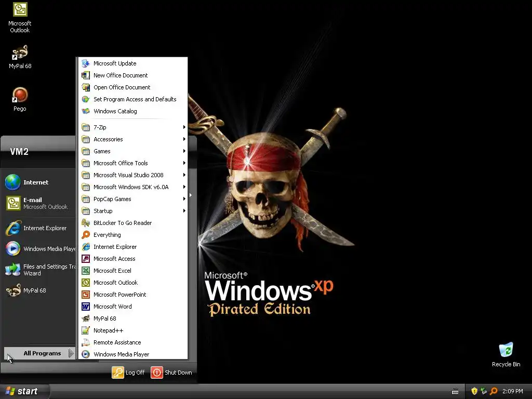Click the New Office Document icon
Screen dimensions: 532x399
coord(86,75)
